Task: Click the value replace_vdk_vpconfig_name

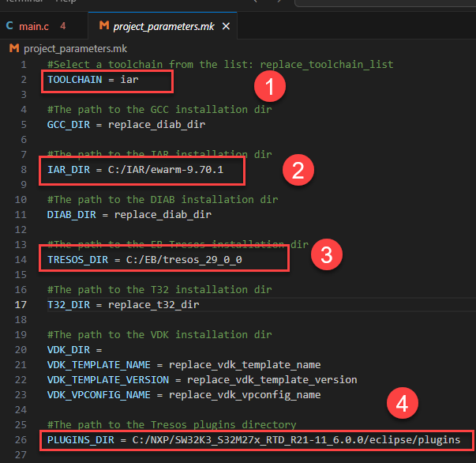Action: (x=245, y=394)
